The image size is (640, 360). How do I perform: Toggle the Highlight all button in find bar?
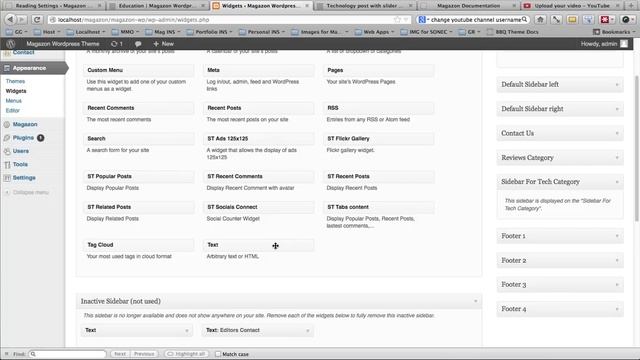(x=187, y=354)
